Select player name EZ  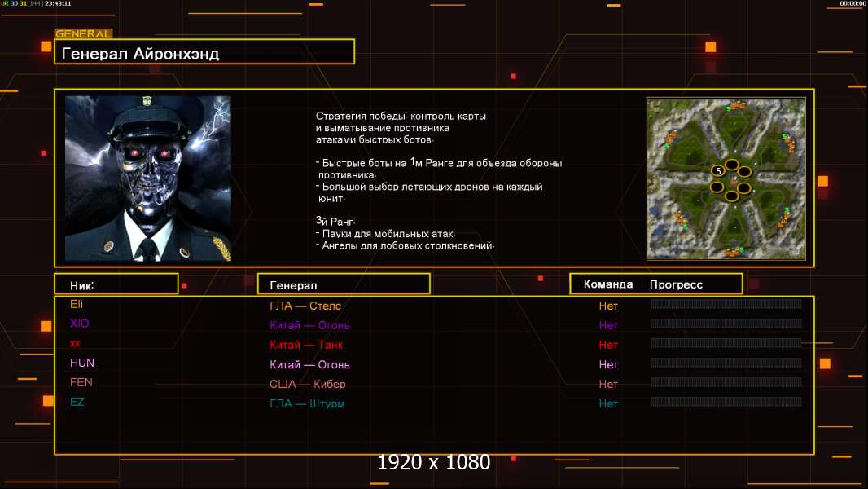coord(77,402)
